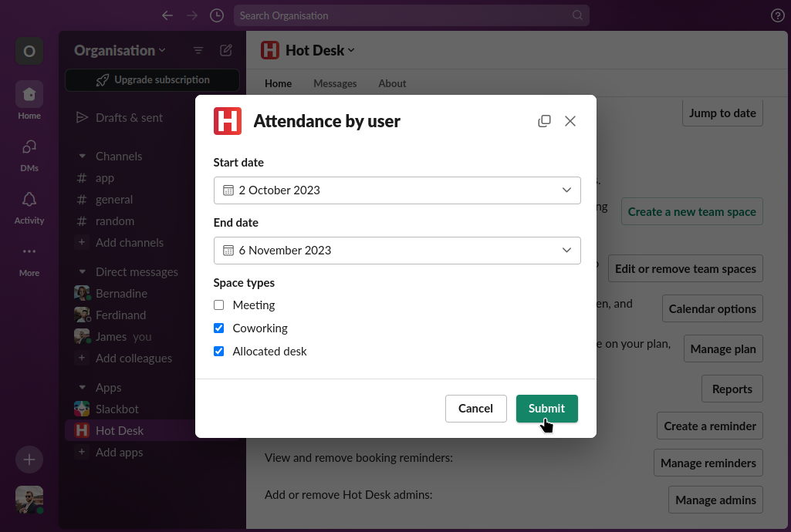791x532 pixels.
Task: Open Activity bell in left rail
Action: [x=29, y=207]
